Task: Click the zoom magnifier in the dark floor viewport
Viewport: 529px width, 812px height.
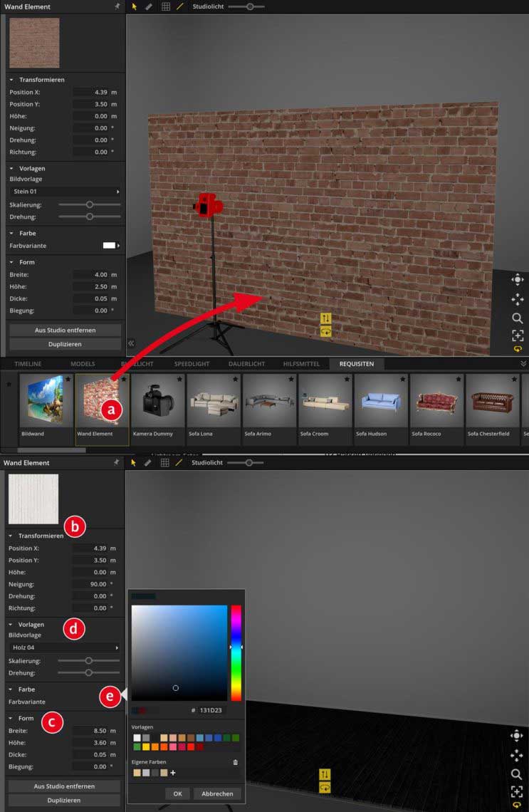Action: pos(516,774)
